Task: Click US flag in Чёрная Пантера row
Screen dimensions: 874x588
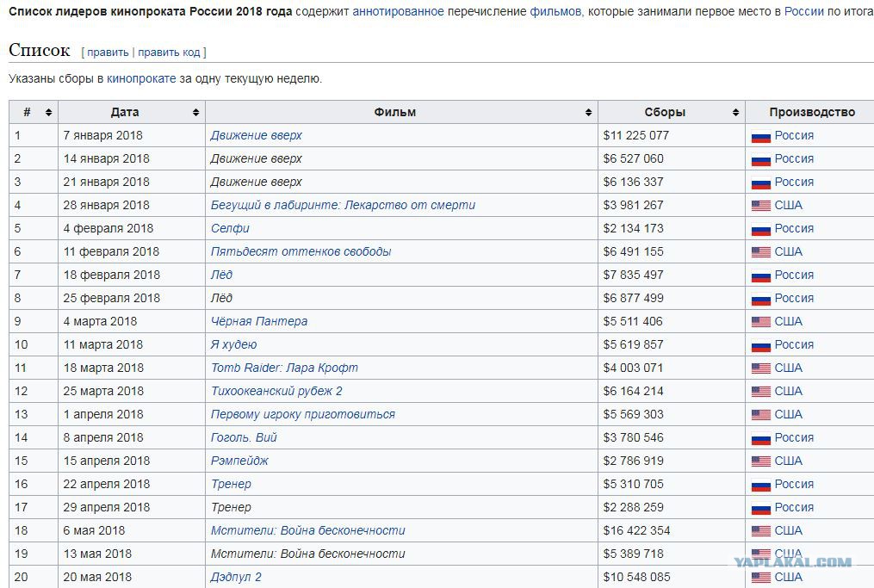Action: pyautogui.click(x=761, y=322)
